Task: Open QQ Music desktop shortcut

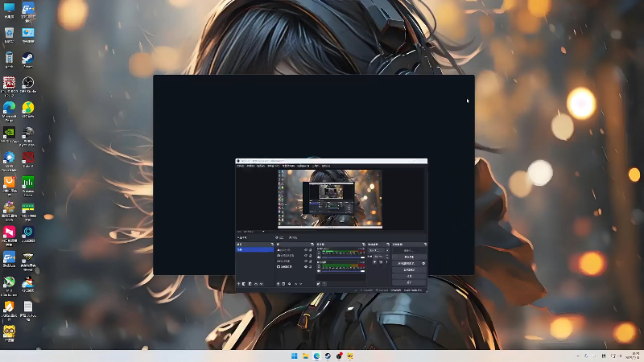Action: [x=28, y=110]
